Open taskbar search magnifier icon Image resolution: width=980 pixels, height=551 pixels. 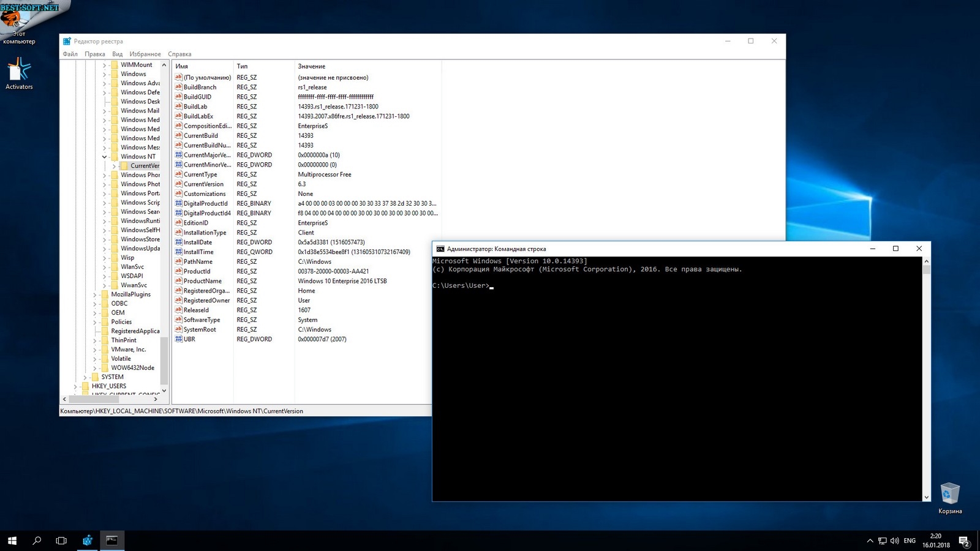click(37, 541)
